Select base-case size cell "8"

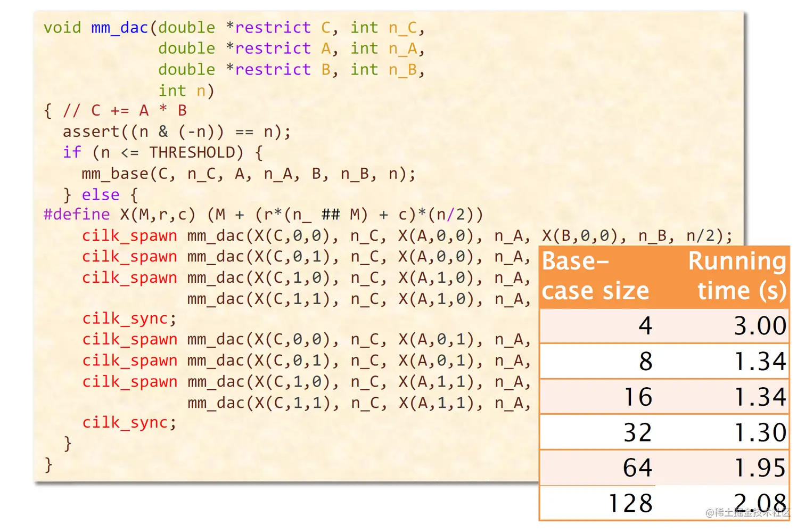[x=645, y=361]
